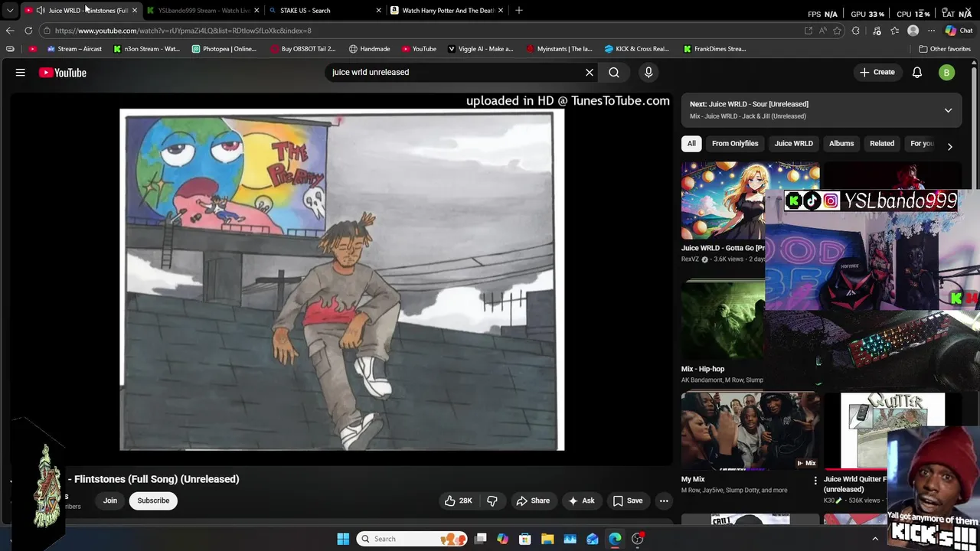Go to the YouTube home logo
Image resolution: width=980 pixels, height=551 pixels.
click(x=63, y=73)
